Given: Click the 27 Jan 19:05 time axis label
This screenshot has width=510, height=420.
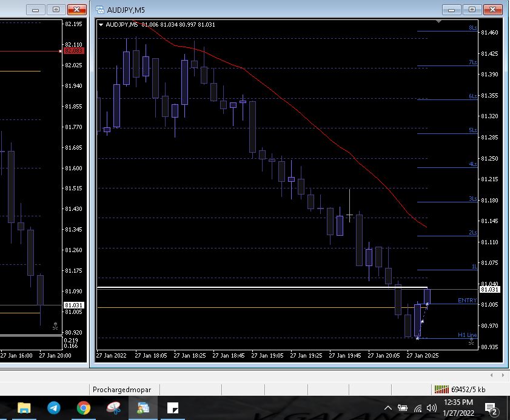Looking at the screenshot, I should 267,355.
